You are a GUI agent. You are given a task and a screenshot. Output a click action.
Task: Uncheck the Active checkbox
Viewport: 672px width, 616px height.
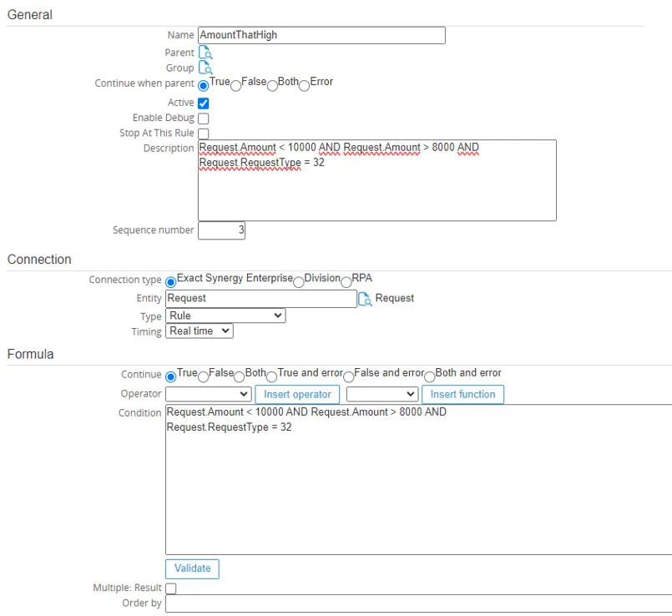coord(203,104)
